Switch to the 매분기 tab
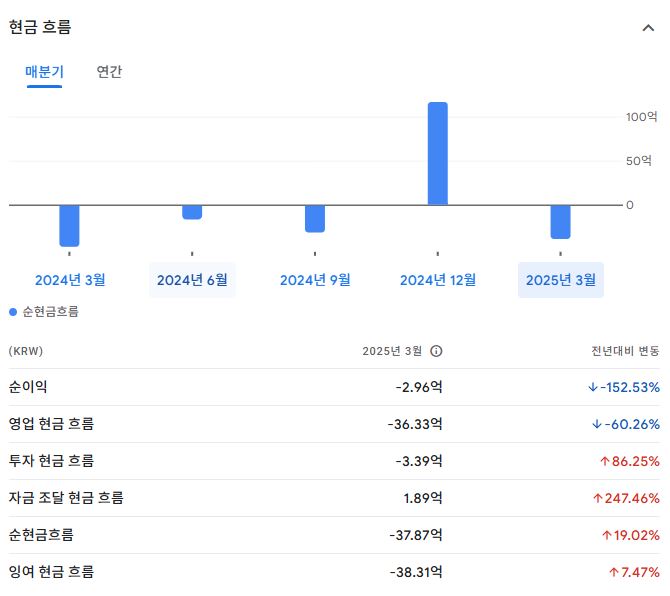 [x=44, y=71]
